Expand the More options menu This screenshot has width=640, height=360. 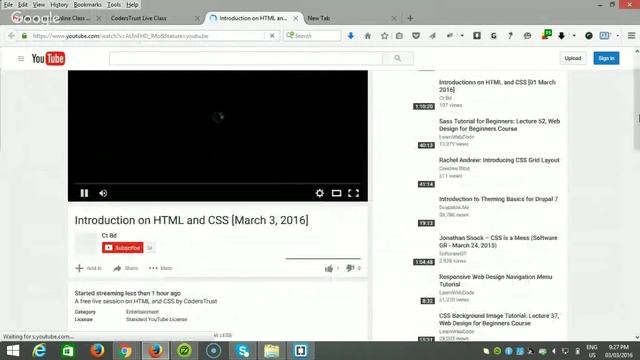tap(161, 268)
